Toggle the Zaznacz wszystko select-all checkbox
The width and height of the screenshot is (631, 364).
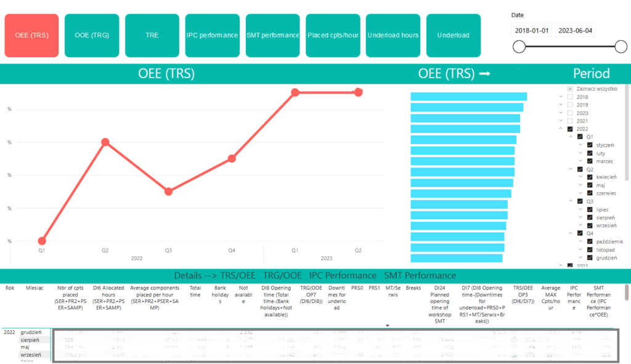pos(570,89)
